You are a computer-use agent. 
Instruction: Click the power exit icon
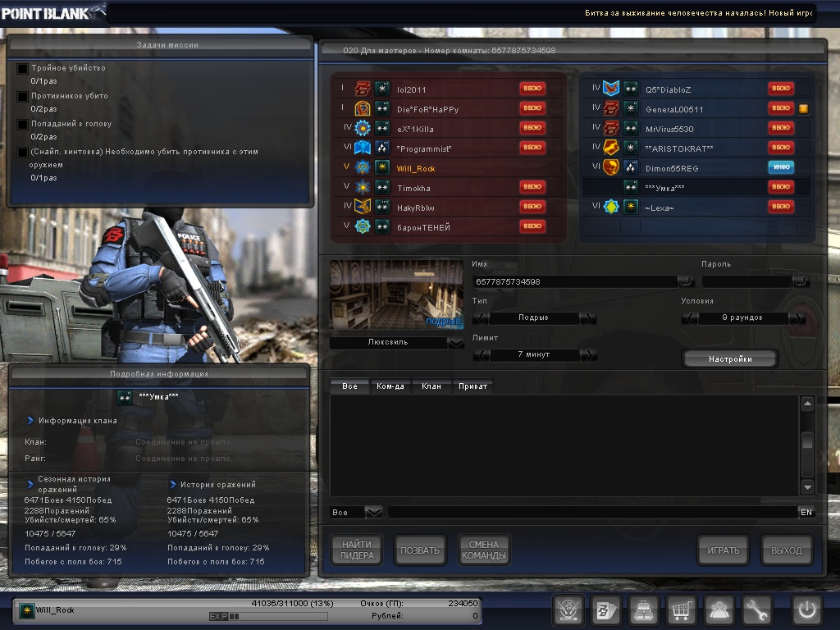(x=807, y=609)
